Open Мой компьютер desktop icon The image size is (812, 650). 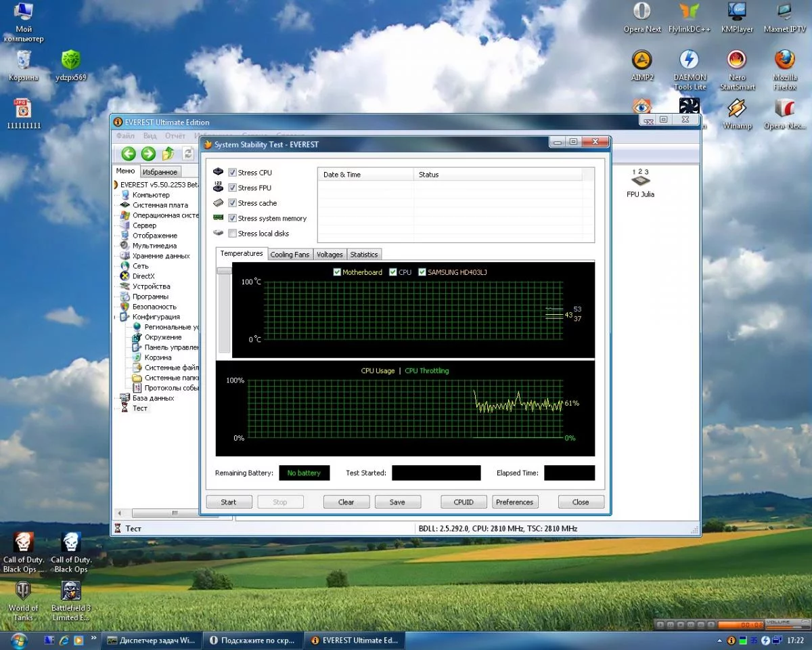point(23,22)
